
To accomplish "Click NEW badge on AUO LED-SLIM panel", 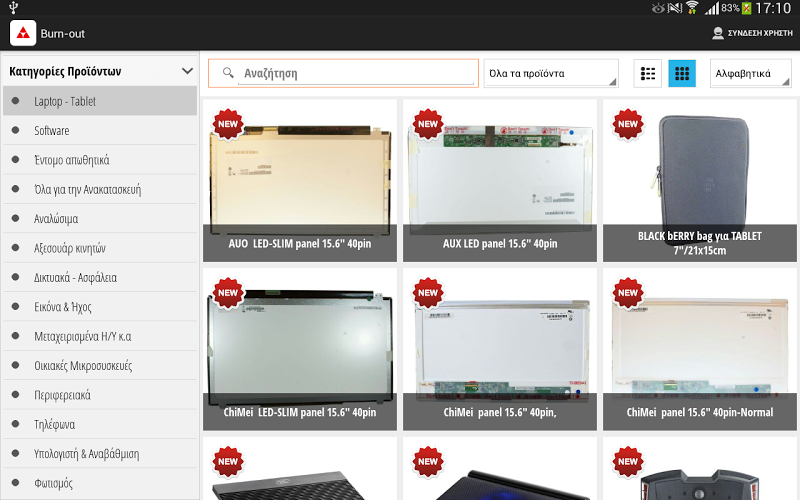I will 228,124.
